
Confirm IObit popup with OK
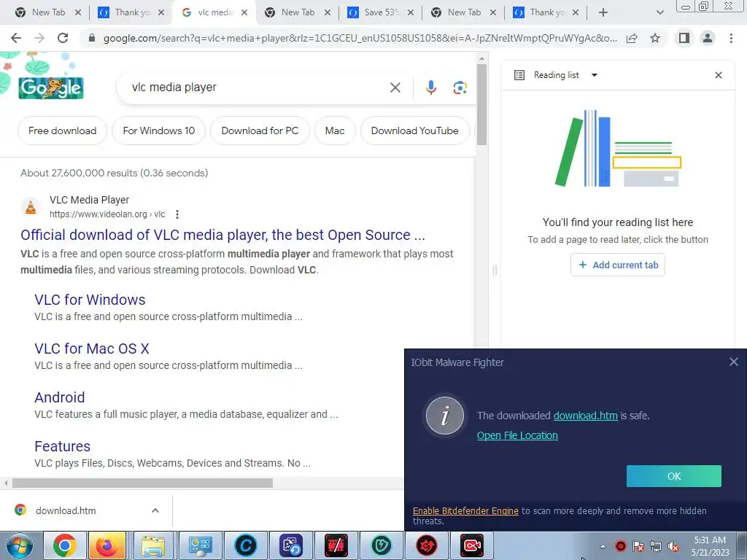673,476
